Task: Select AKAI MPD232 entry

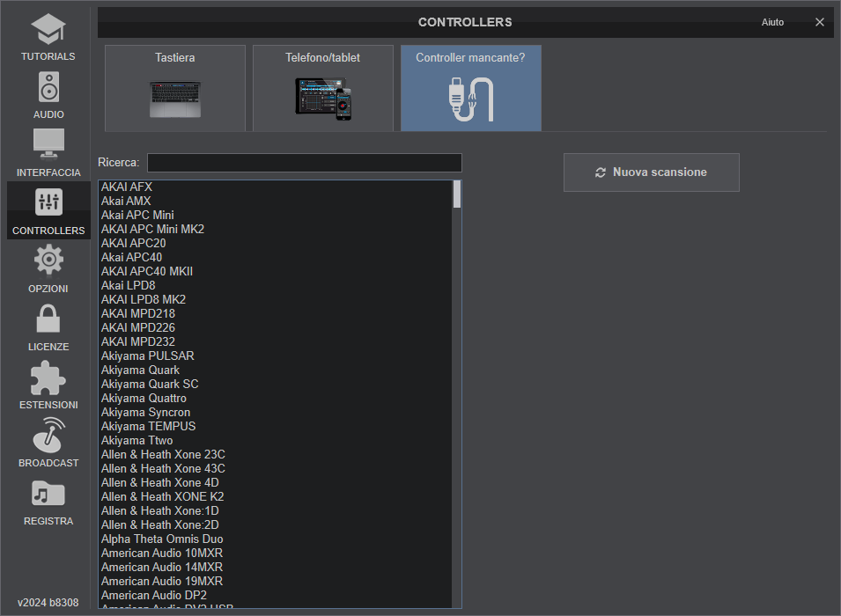Action: coord(276,341)
